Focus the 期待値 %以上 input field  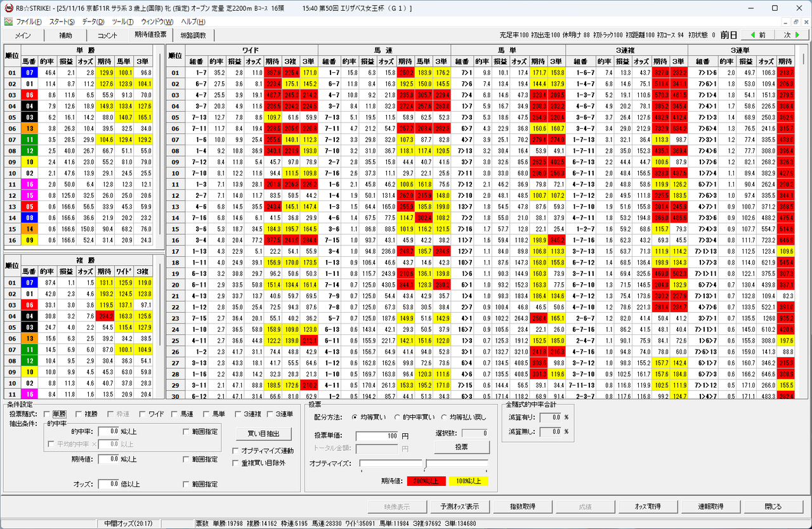[108, 459]
